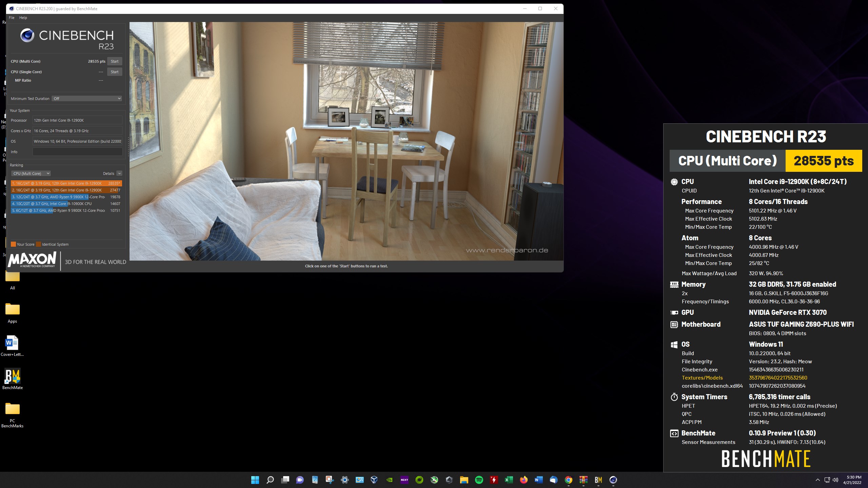The height and width of the screenshot is (488, 868).
Task: Open NVIDIA app on taskbar
Action: click(x=389, y=480)
